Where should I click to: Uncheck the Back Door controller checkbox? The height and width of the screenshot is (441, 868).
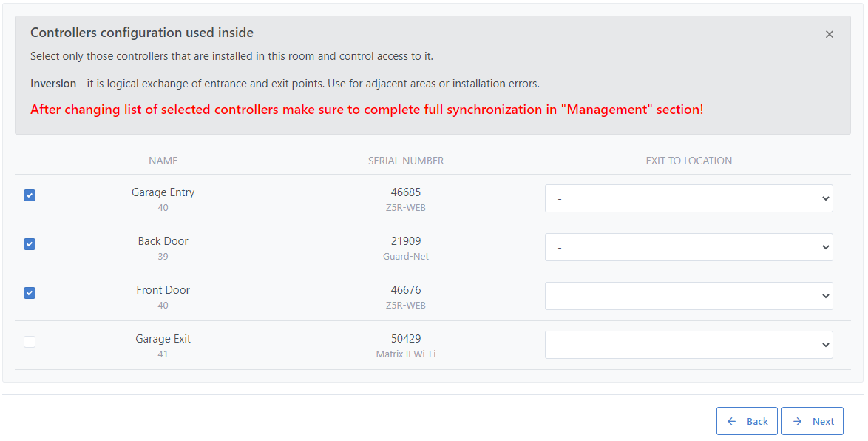click(x=30, y=244)
